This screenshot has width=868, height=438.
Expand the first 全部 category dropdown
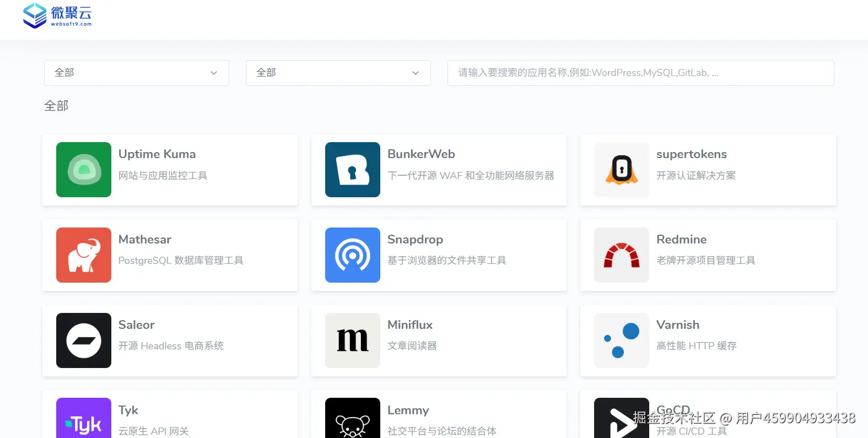tap(137, 73)
